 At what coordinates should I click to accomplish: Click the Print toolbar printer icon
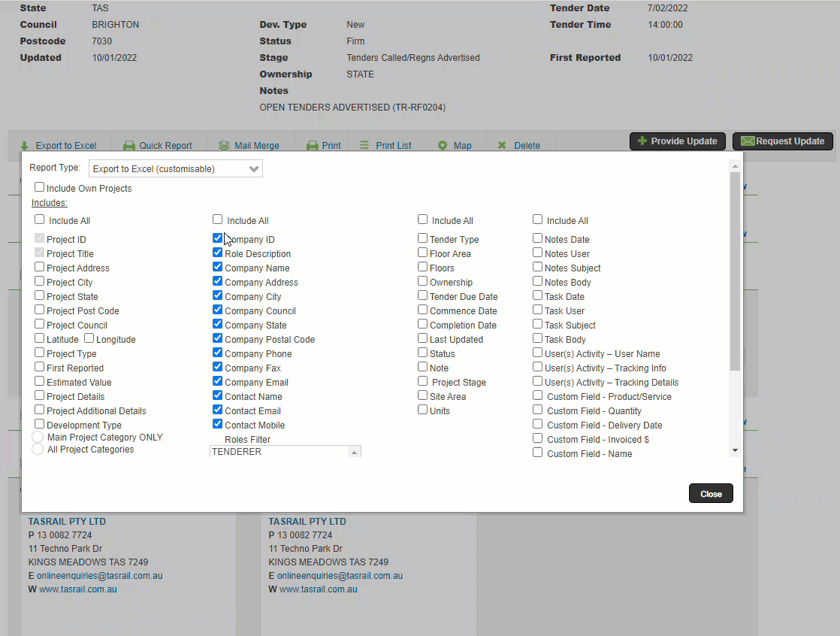coord(313,146)
